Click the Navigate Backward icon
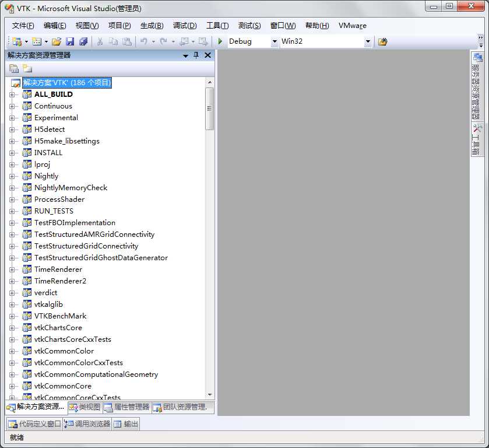 point(185,41)
